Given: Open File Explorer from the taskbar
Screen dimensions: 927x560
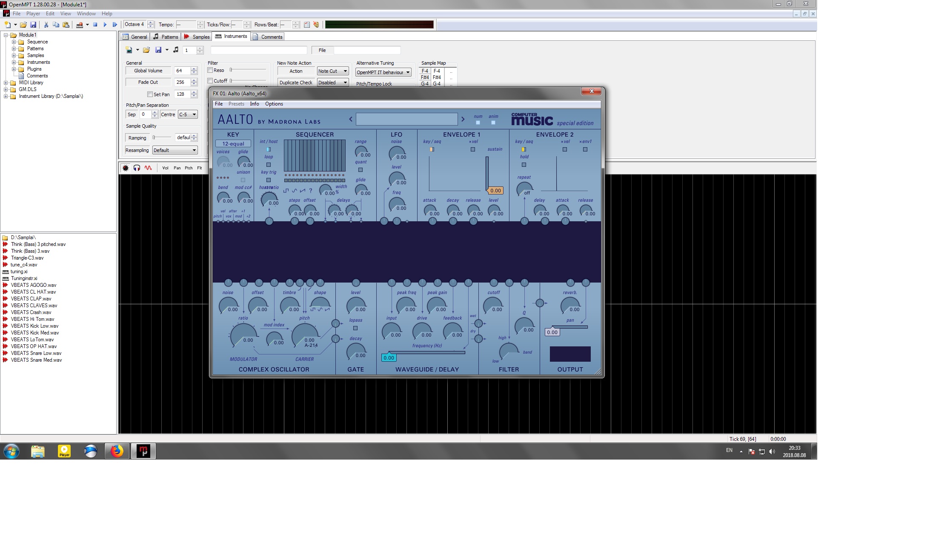Looking at the screenshot, I should pos(38,451).
